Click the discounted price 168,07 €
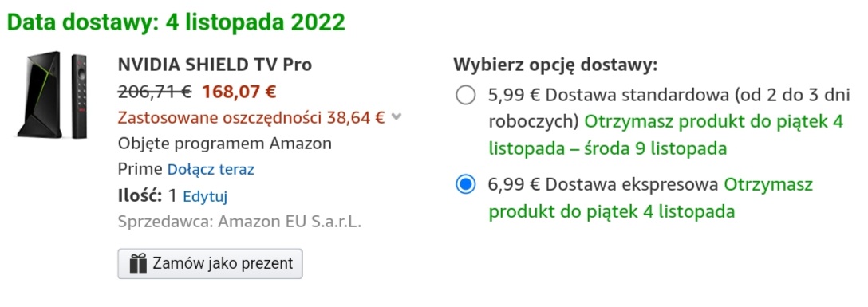 pyautogui.click(x=239, y=91)
